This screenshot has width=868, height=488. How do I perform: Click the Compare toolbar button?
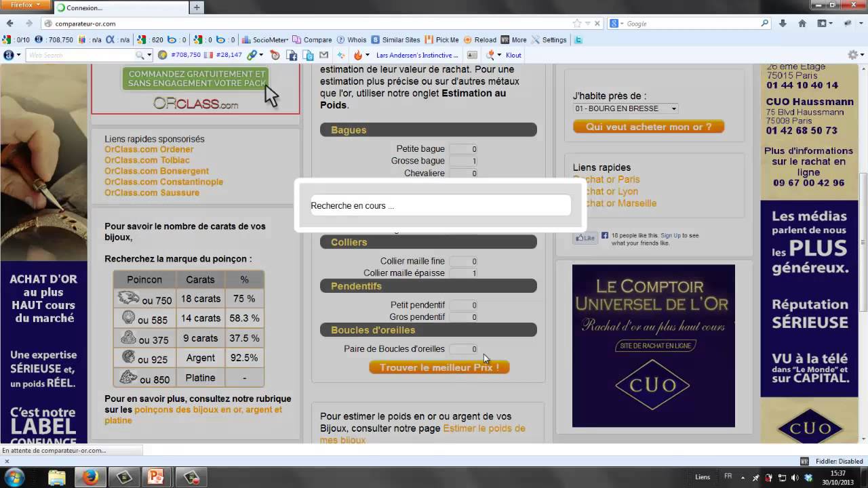point(313,40)
